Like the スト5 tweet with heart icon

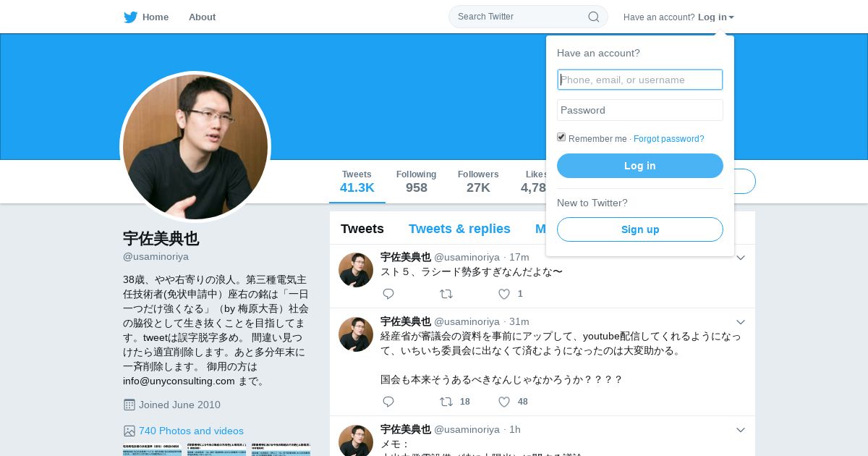(504, 294)
